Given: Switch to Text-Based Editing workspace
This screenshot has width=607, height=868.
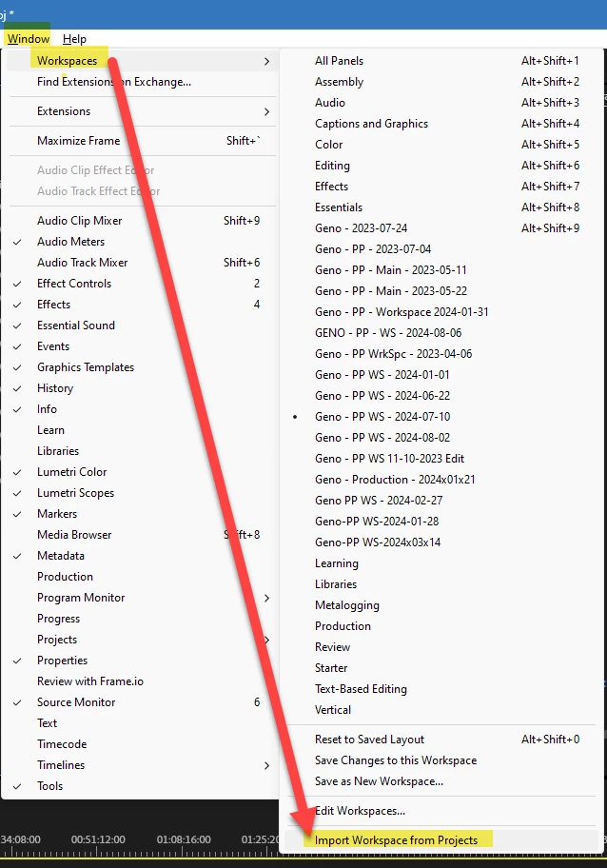Looking at the screenshot, I should (x=441, y=689).
